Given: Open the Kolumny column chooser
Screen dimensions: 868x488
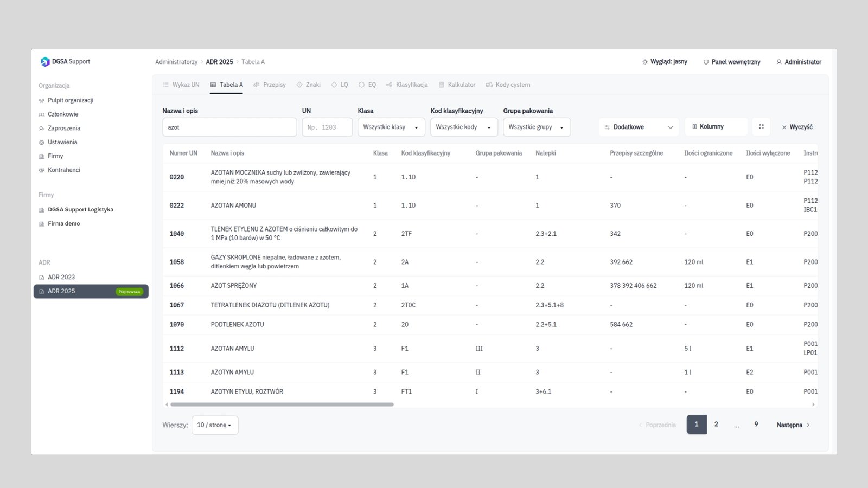Looking at the screenshot, I should (x=716, y=127).
